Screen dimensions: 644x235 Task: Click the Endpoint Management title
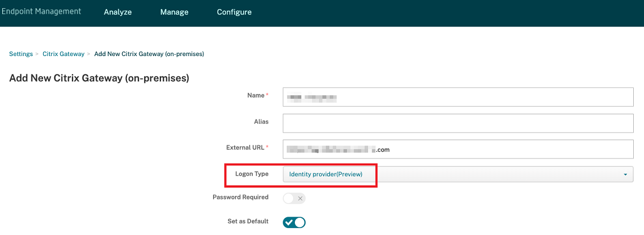click(41, 11)
